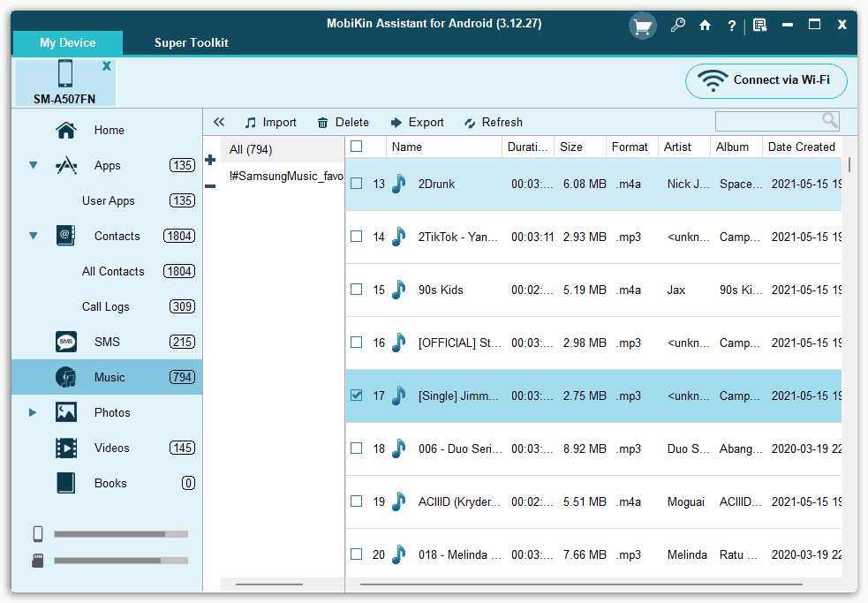Check the box for song 14 2TikTok
This screenshot has width=868, height=603.
tap(357, 237)
